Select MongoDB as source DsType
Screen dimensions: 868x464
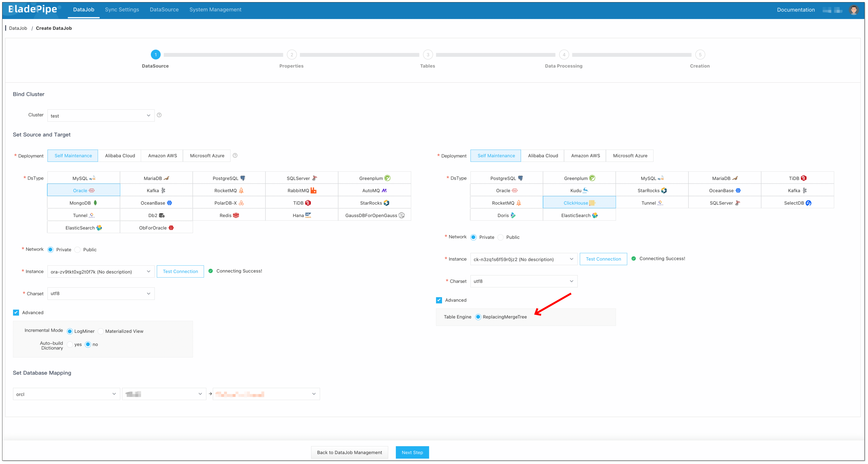[83, 203]
